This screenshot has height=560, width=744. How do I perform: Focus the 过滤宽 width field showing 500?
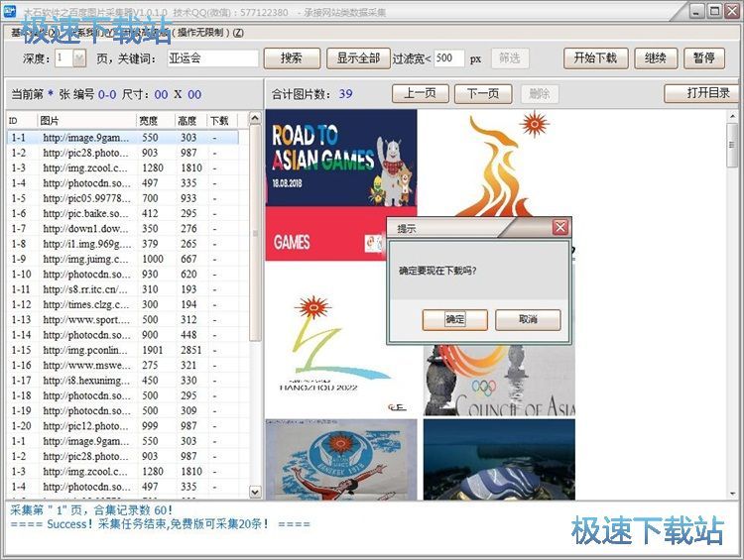(448, 58)
